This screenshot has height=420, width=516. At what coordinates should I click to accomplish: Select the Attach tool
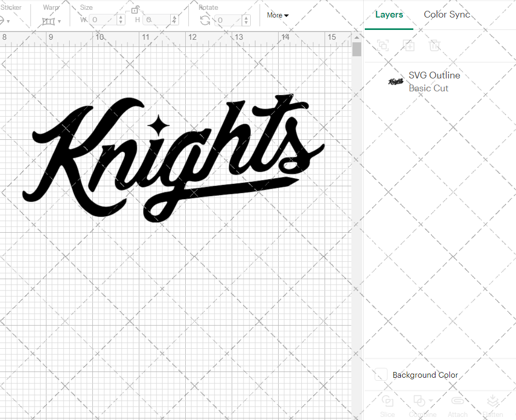pyautogui.click(x=458, y=406)
